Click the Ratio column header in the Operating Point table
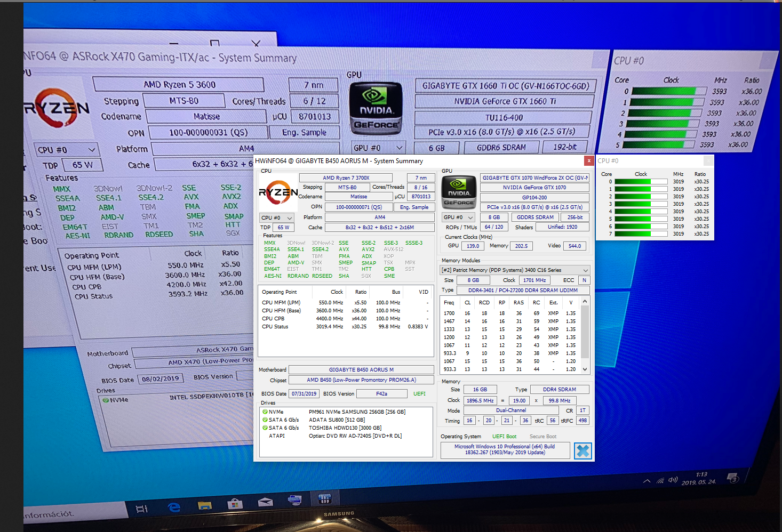Screen dimensions: 782x532 pos(361,292)
